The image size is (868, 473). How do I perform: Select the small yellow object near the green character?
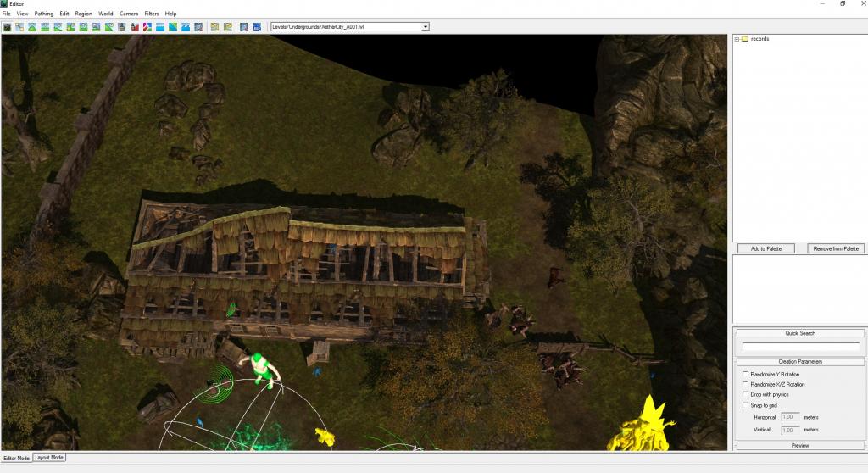[325, 437]
